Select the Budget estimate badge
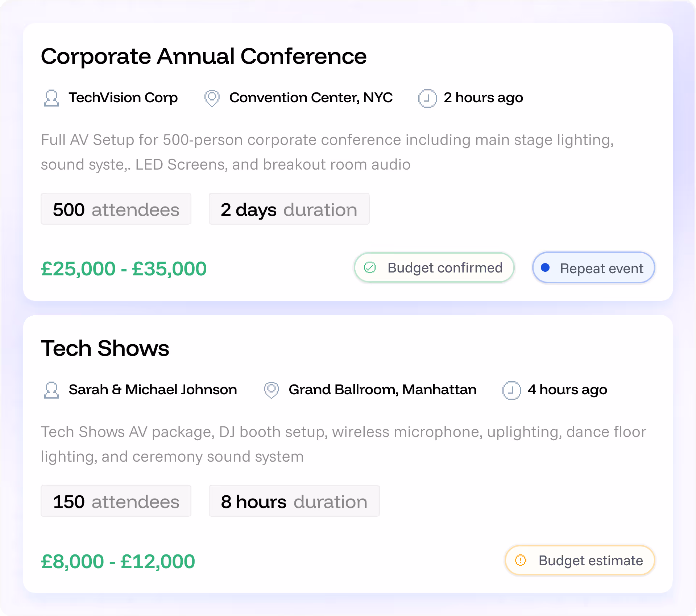Screen dimensions: 696x616 [580, 560]
